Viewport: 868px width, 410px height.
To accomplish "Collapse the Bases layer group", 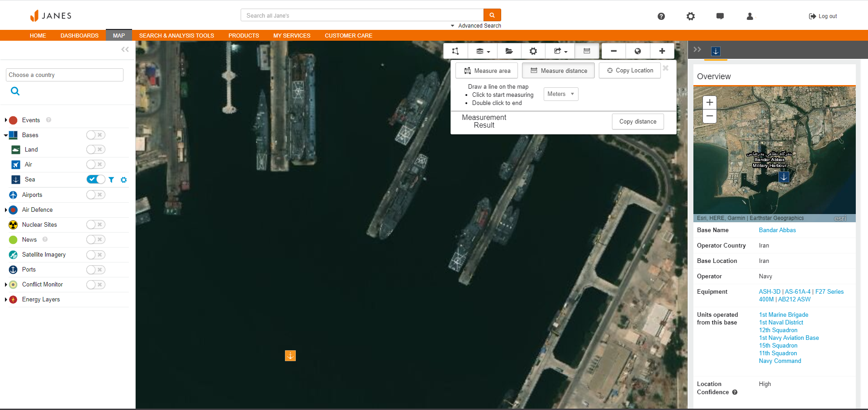I will coord(6,135).
